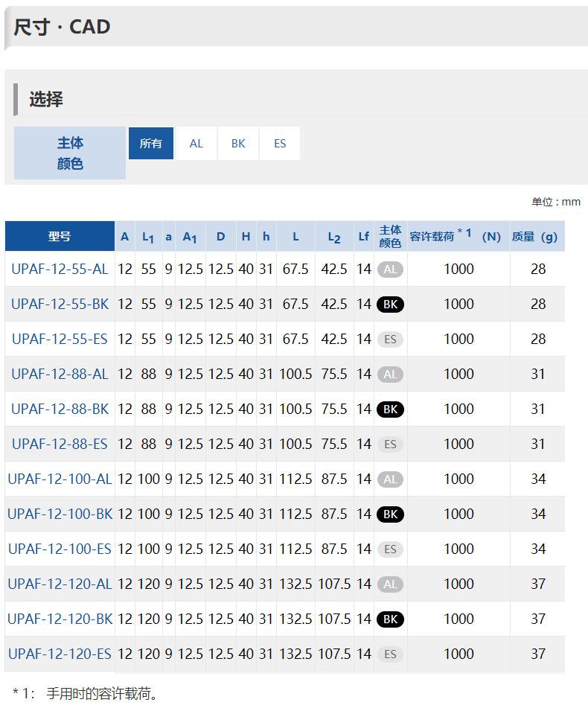This screenshot has height=714, width=588.
Task: View the UPAF-12-100-ES model
Action: pos(60,549)
